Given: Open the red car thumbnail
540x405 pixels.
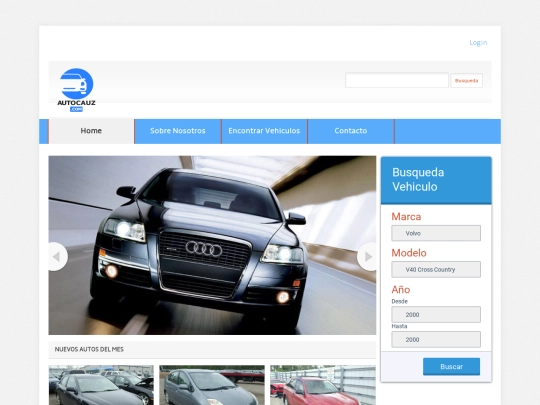Looking at the screenshot, I should [x=323, y=385].
